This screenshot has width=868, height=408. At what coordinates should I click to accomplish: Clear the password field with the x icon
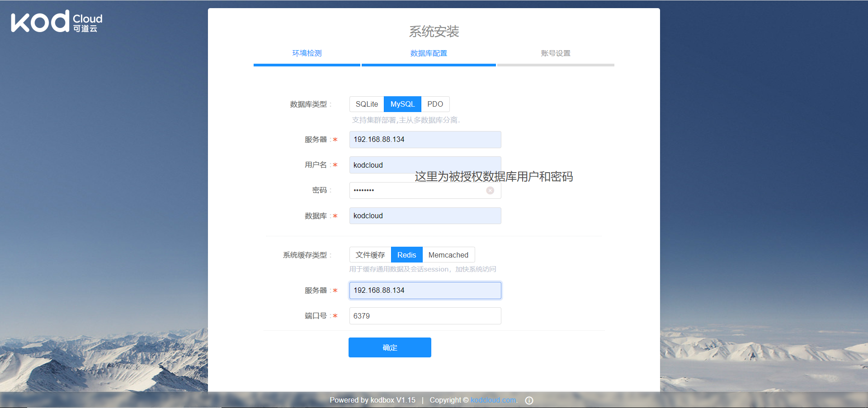tap(490, 191)
